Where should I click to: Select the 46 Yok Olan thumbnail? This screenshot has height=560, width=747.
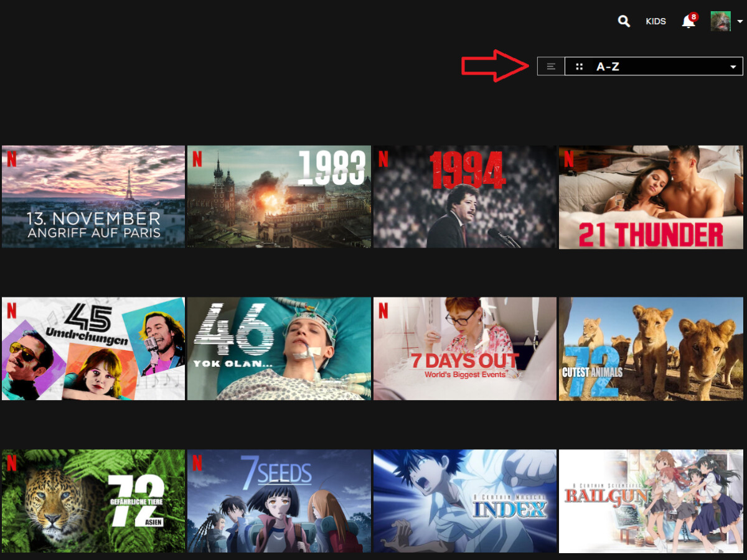pyautogui.click(x=279, y=348)
